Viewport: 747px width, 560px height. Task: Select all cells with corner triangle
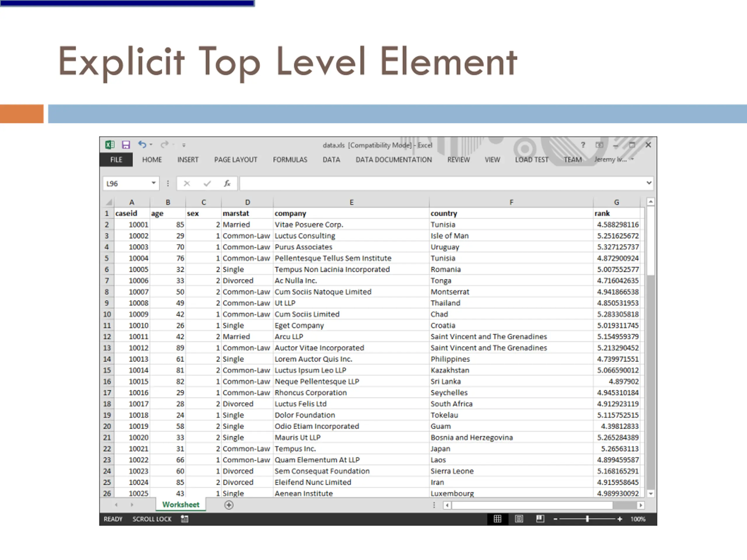(109, 202)
